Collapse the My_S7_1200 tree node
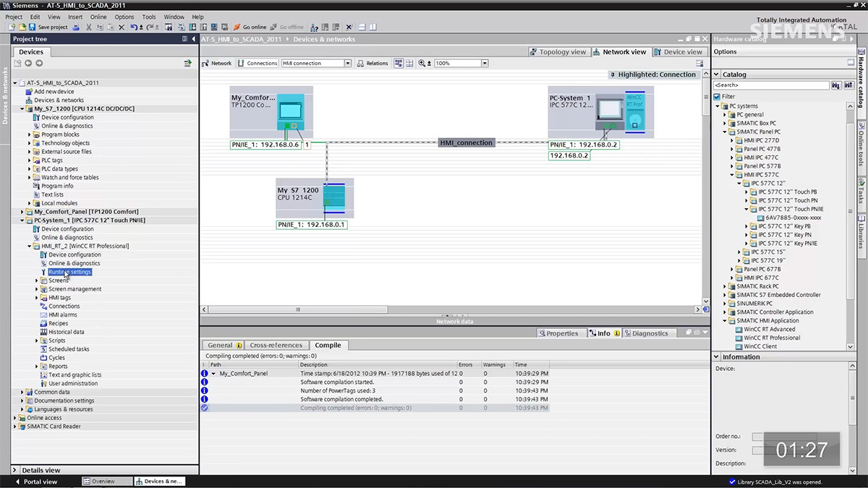Viewport: 868px width, 488px height. click(x=22, y=108)
